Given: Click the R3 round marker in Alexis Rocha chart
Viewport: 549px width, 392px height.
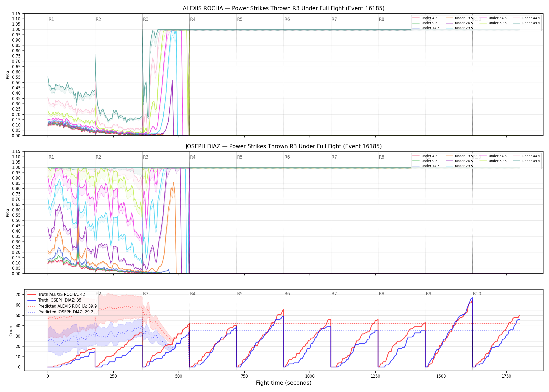Looking at the screenshot, I should 146,19.
